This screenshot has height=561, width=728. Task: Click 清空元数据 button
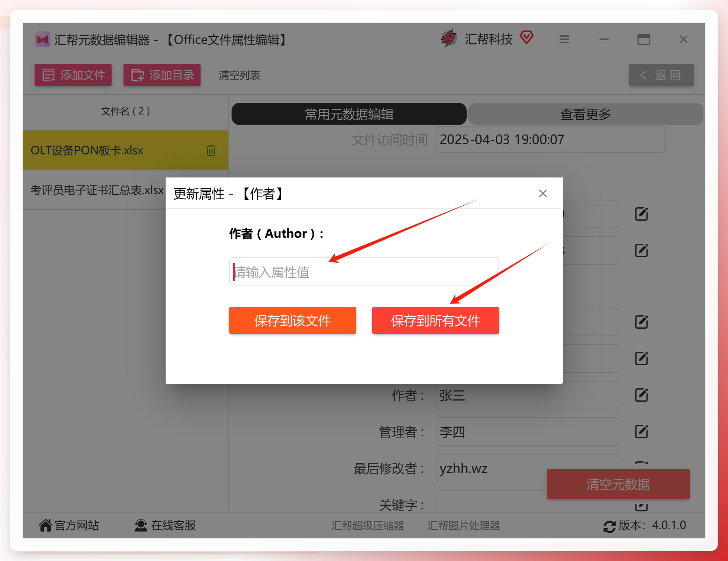(x=618, y=484)
